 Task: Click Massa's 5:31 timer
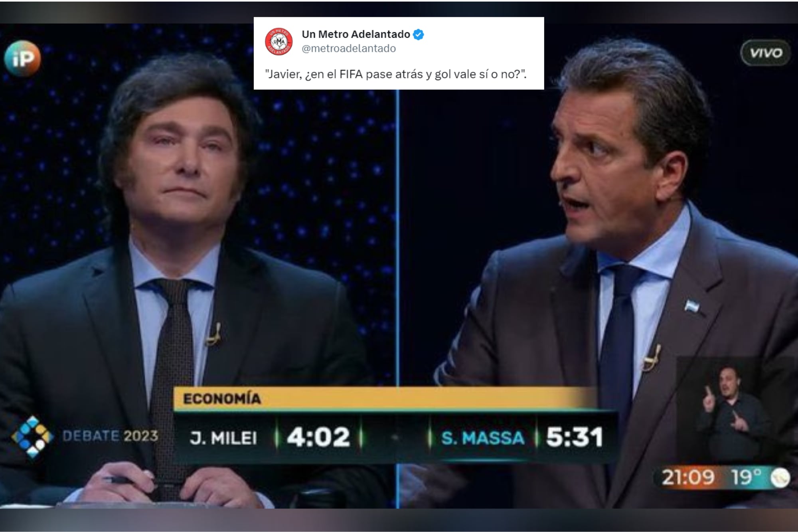(575, 437)
